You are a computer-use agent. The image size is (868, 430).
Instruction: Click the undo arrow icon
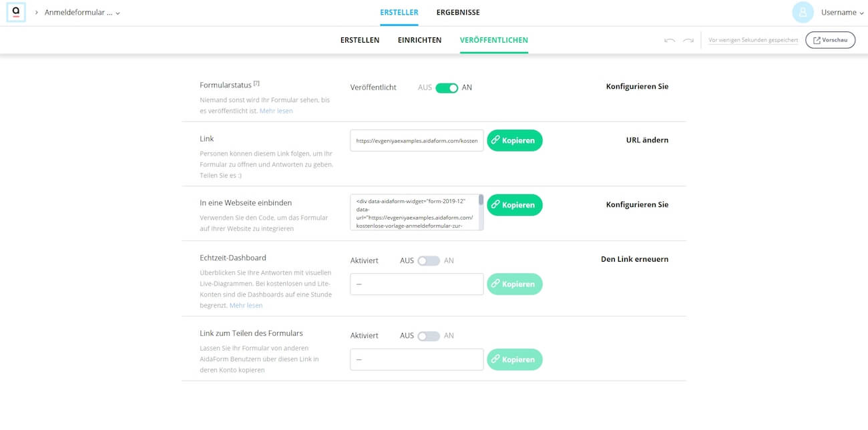coord(670,41)
